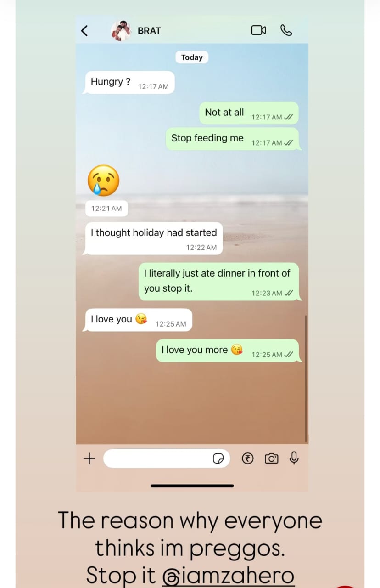Open BRAT's profile picture
The width and height of the screenshot is (380, 588).
121,30
